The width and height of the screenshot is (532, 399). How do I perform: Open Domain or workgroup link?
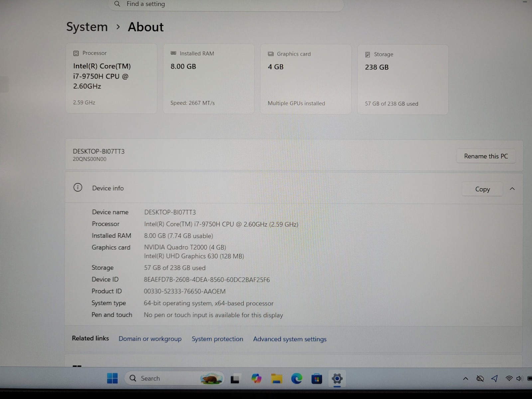click(150, 339)
